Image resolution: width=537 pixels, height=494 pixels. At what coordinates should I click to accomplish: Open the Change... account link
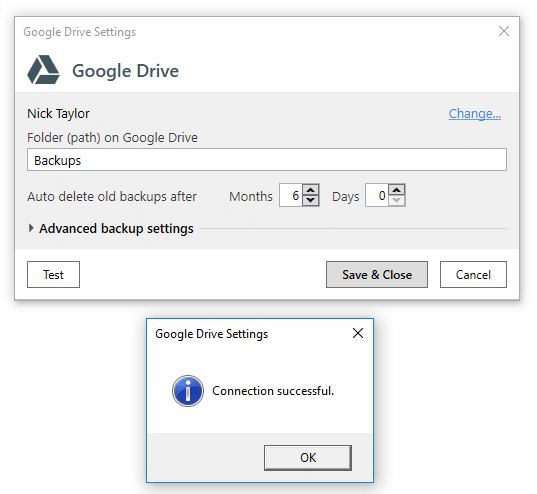[475, 114]
